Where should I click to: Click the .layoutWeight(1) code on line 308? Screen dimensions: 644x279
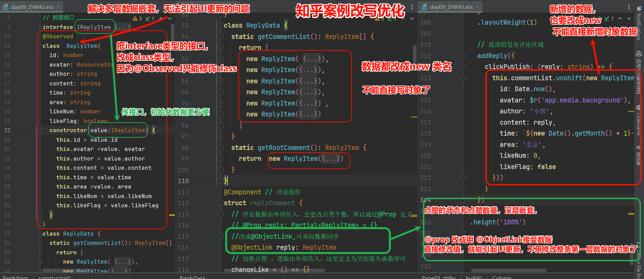(x=507, y=23)
